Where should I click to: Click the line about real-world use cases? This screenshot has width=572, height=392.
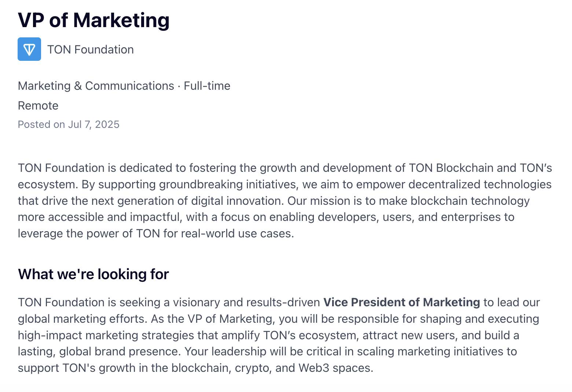click(156, 233)
